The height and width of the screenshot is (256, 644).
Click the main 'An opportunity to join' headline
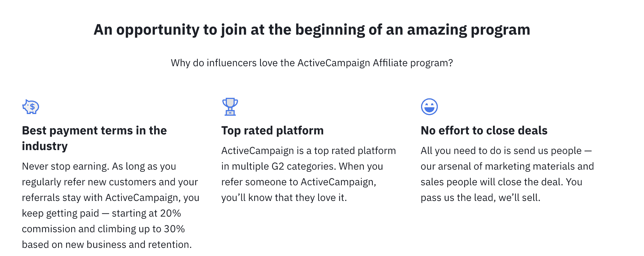pos(312,30)
